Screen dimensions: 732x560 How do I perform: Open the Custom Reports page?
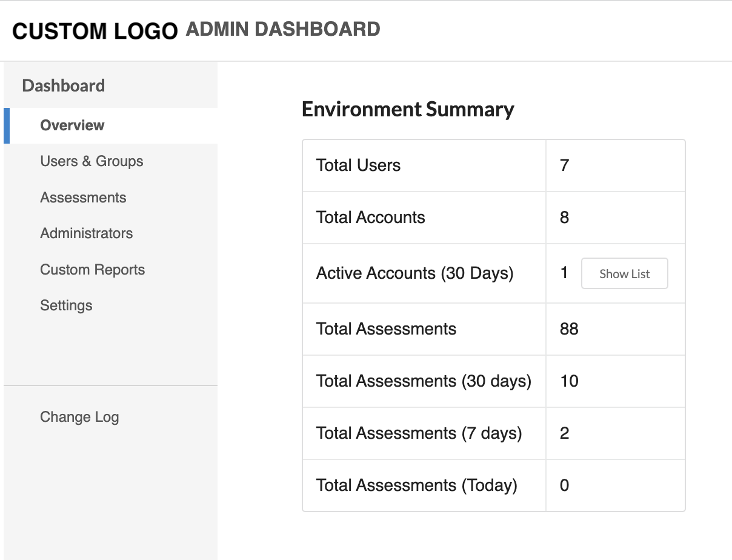(x=92, y=270)
